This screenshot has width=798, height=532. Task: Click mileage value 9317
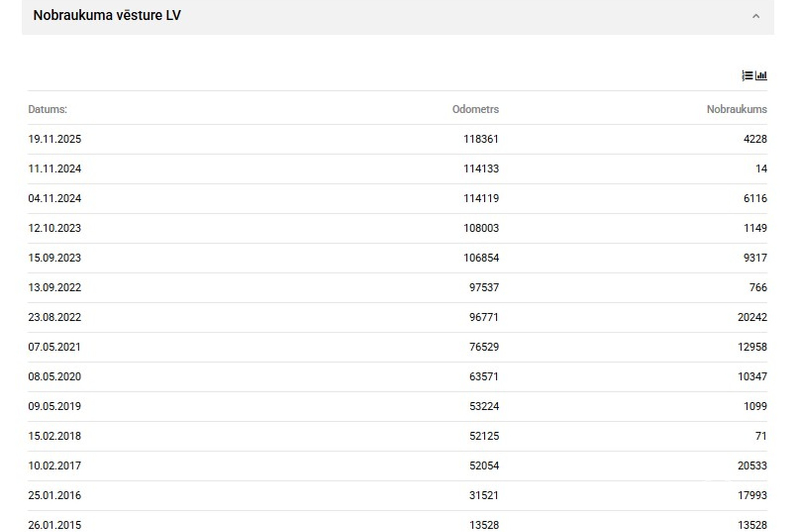pyautogui.click(x=755, y=258)
